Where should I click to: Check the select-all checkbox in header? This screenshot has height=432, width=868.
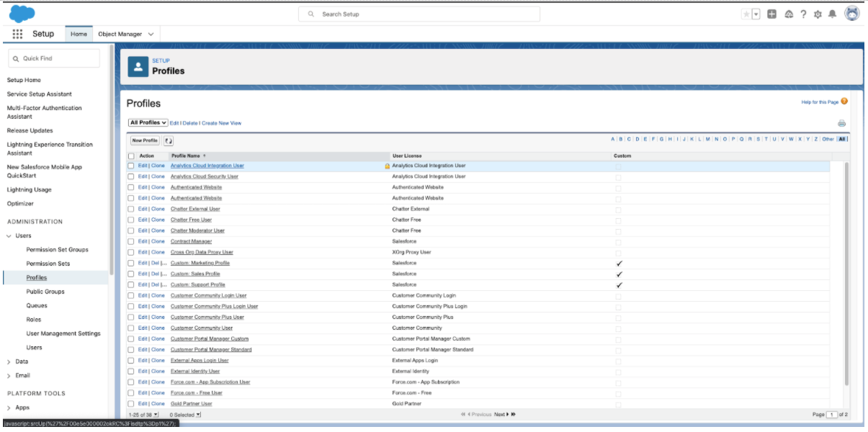click(x=131, y=156)
